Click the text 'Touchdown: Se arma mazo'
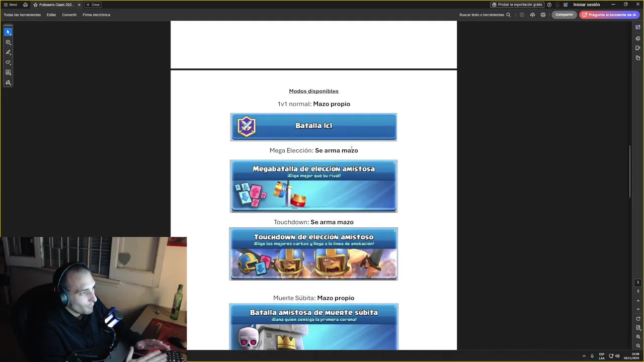The image size is (644, 362). pyautogui.click(x=313, y=222)
